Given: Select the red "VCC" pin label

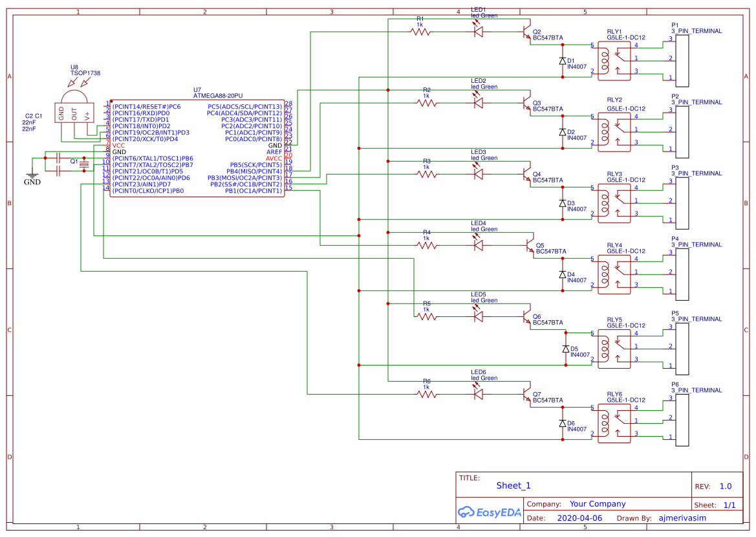Looking at the screenshot, I should 118,146.
